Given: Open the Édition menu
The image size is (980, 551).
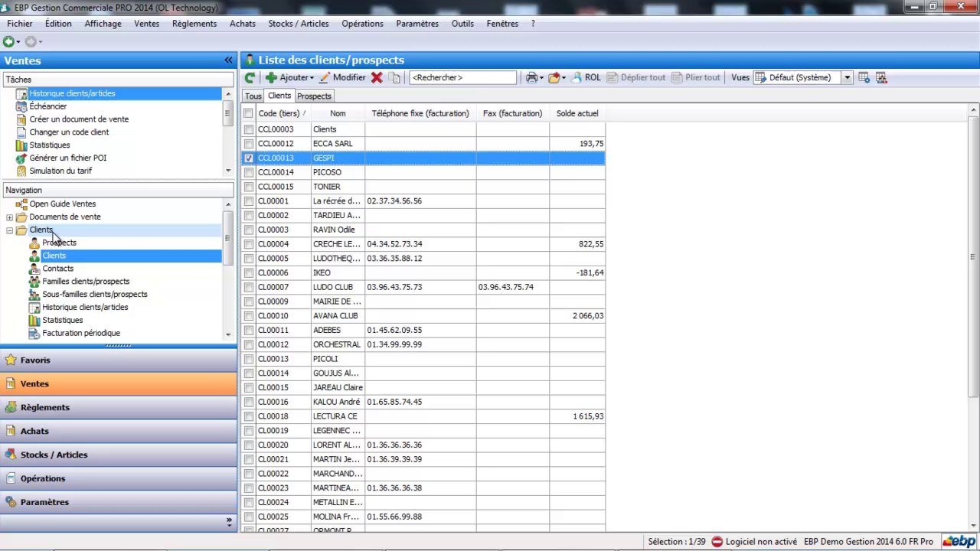Looking at the screenshot, I should pyautogui.click(x=58, y=24).
